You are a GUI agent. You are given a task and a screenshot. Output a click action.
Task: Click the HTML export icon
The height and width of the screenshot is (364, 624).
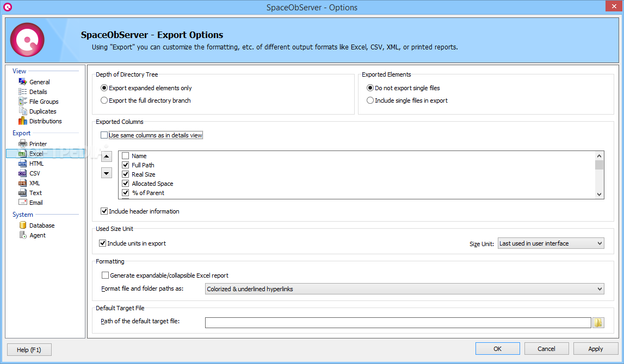coord(22,164)
